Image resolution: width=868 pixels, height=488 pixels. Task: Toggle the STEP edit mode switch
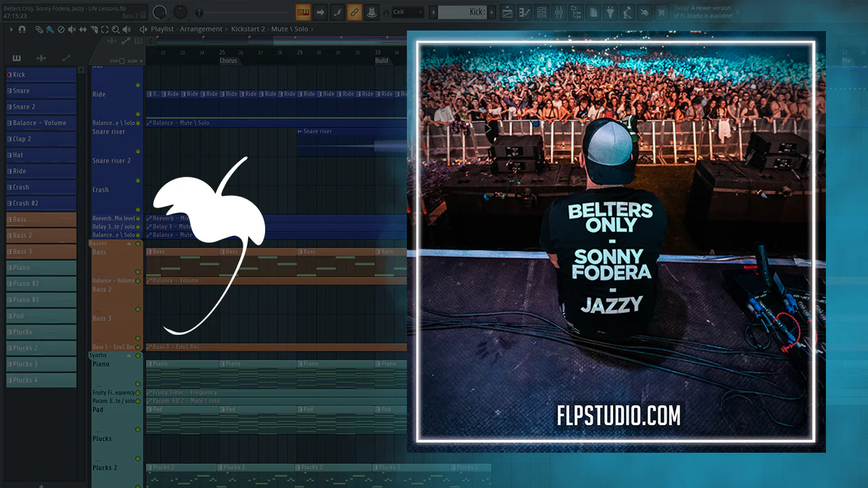coord(123,61)
